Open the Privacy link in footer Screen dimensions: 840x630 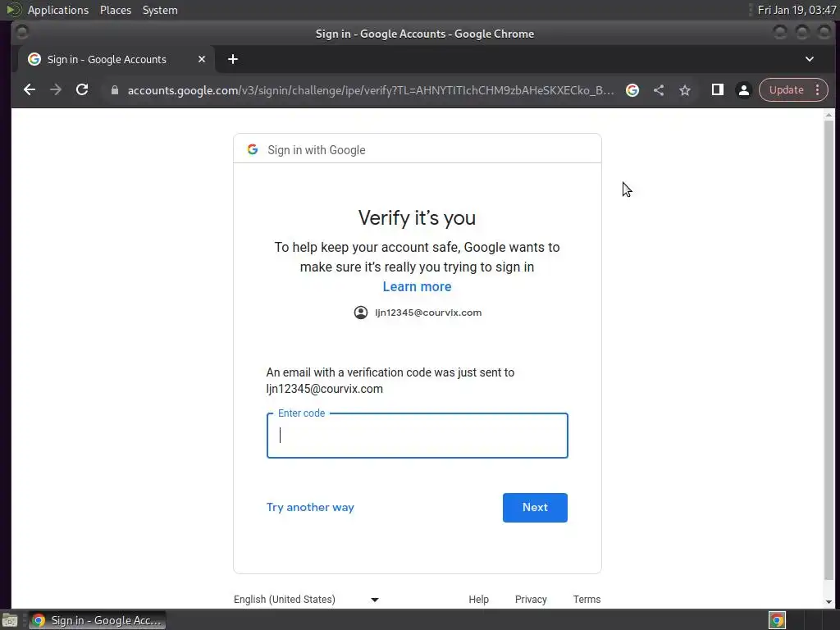531,600
